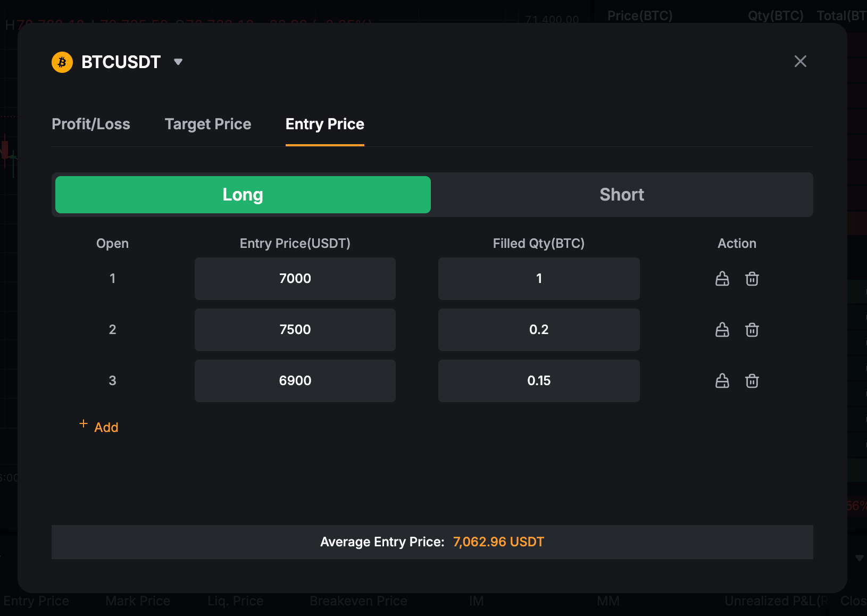
Task: Edit the 7000 entry price field
Action: [x=295, y=279]
